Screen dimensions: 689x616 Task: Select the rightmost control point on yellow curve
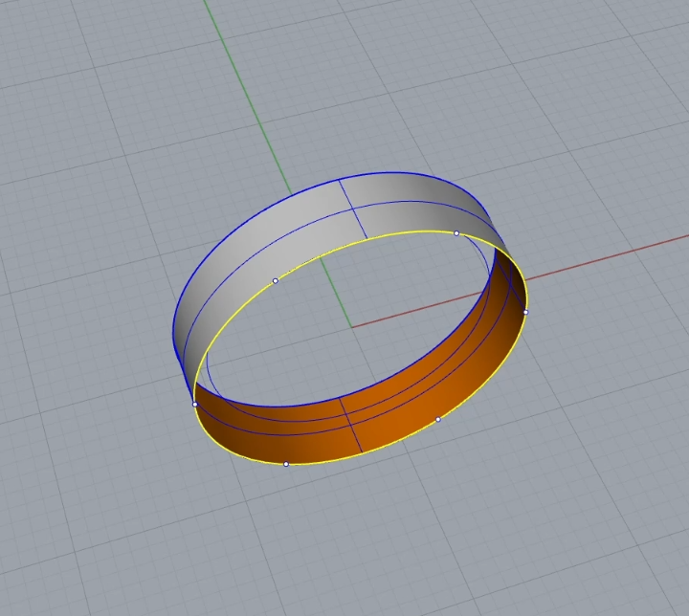pos(525,312)
